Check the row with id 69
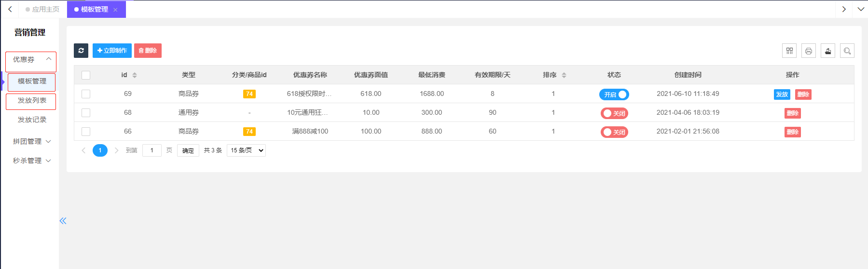868x269 pixels. point(86,94)
